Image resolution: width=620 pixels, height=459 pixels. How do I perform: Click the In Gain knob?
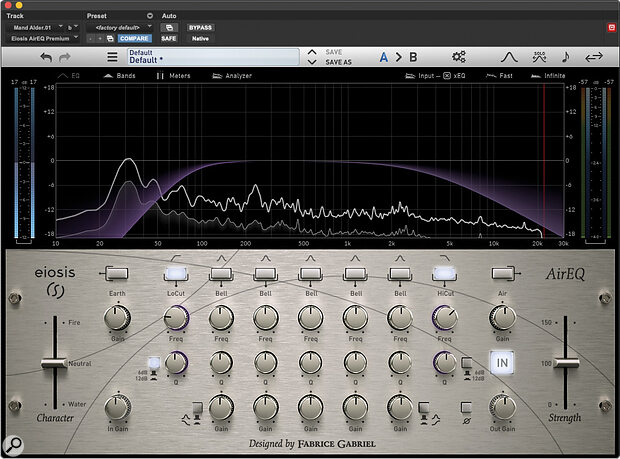(117, 408)
